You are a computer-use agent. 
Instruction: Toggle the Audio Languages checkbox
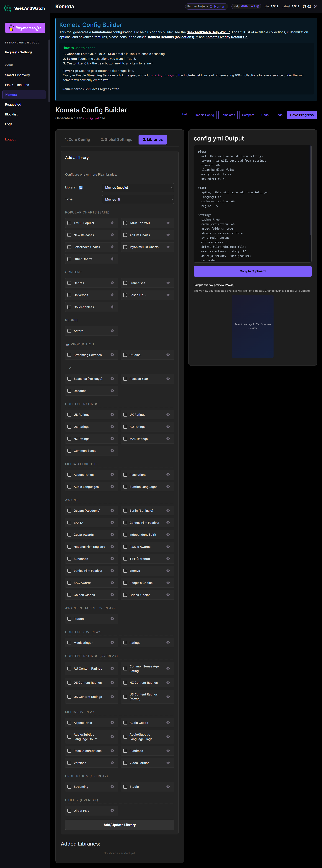click(69, 487)
